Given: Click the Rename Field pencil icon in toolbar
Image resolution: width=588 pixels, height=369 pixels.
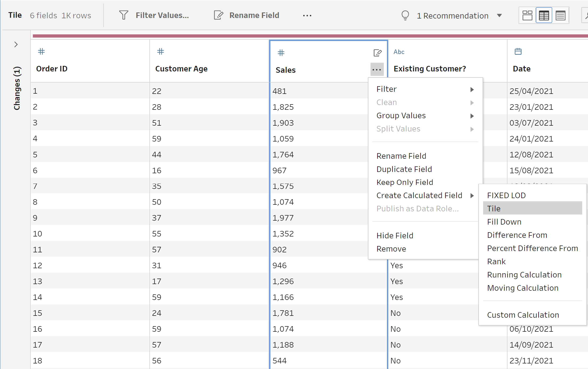Looking at the screenshot, I should (219, 15).
